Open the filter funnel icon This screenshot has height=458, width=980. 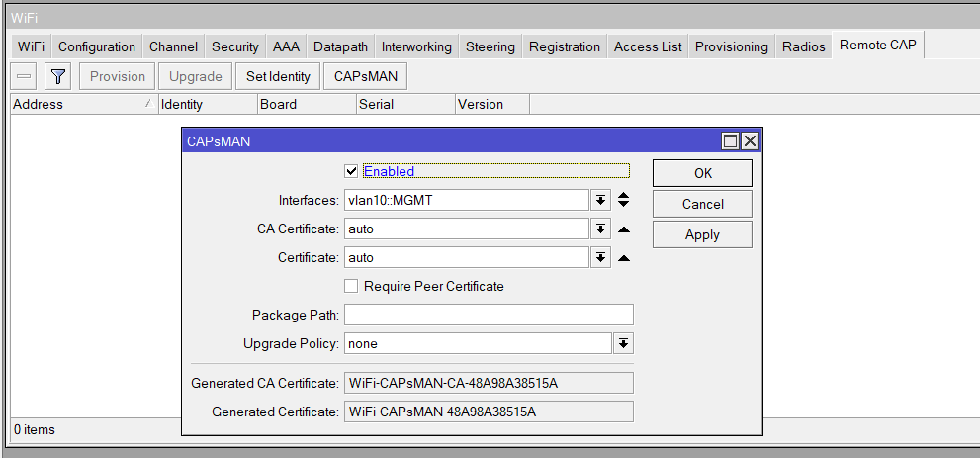pos(57,76)
